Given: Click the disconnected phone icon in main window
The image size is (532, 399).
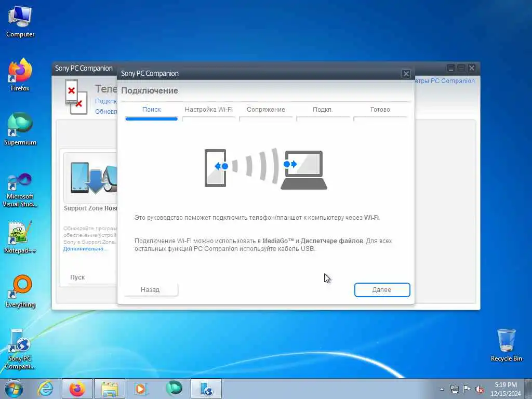Looking at the screenshot, I should pos(76,97).
